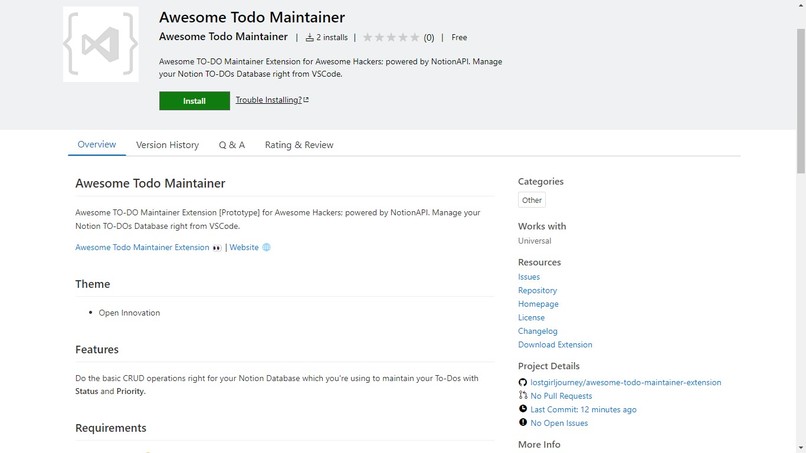Click the Open Innovation bullet text

pos(130,313)
